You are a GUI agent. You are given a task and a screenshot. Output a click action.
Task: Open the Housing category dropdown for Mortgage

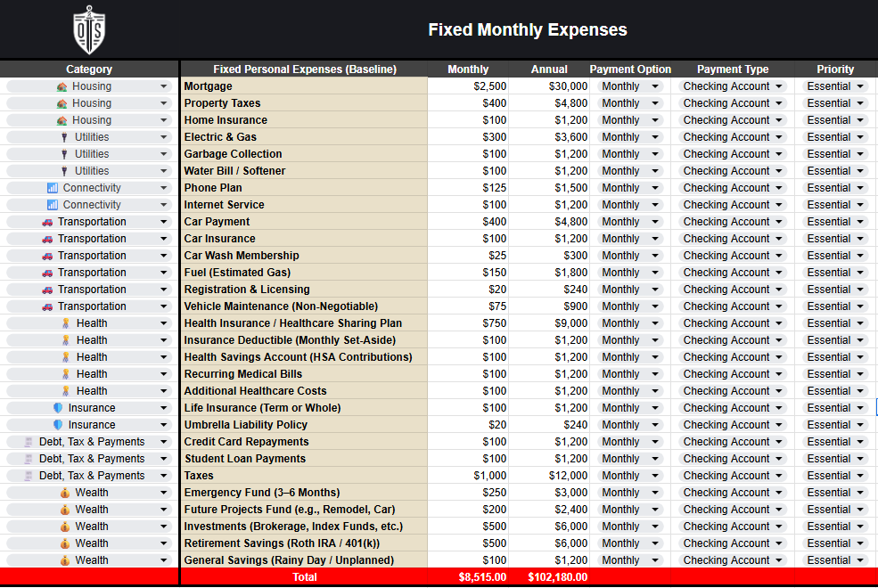coord(163,86)
